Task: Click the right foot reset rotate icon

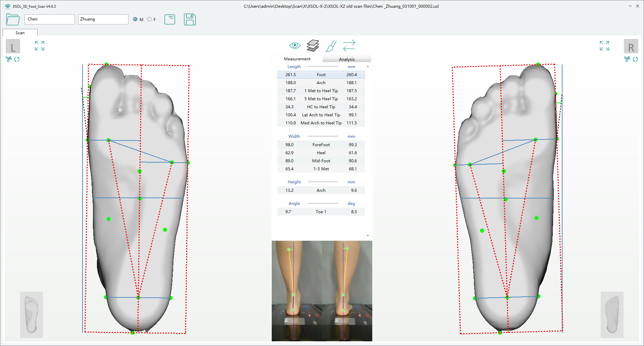Action: pos(635,59)
